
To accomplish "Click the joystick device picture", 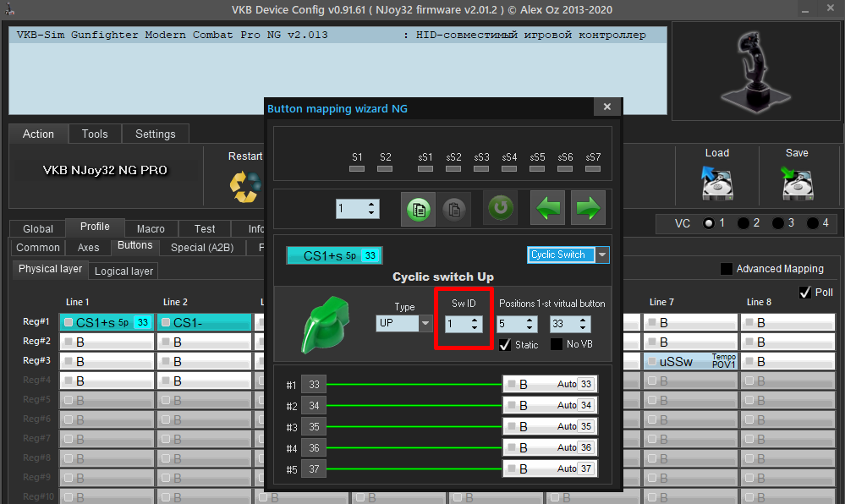I will point(756,71).
